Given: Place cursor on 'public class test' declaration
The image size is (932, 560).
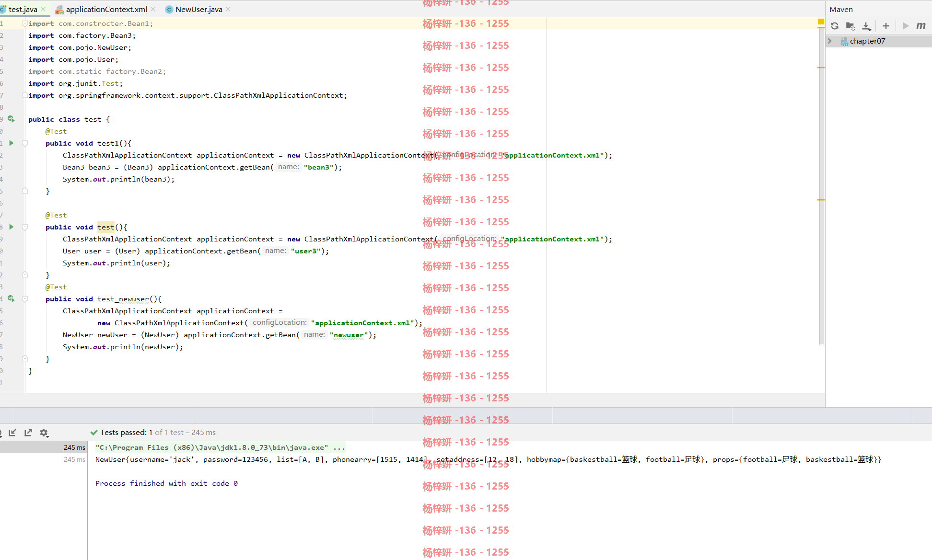Looking at the screenshot, I should (x=69, y=119).
